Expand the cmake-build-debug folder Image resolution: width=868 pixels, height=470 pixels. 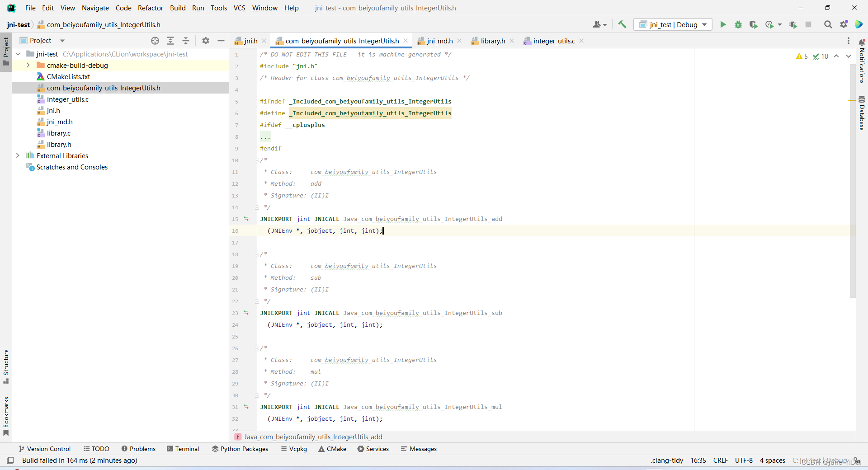(x=28, y=65)
